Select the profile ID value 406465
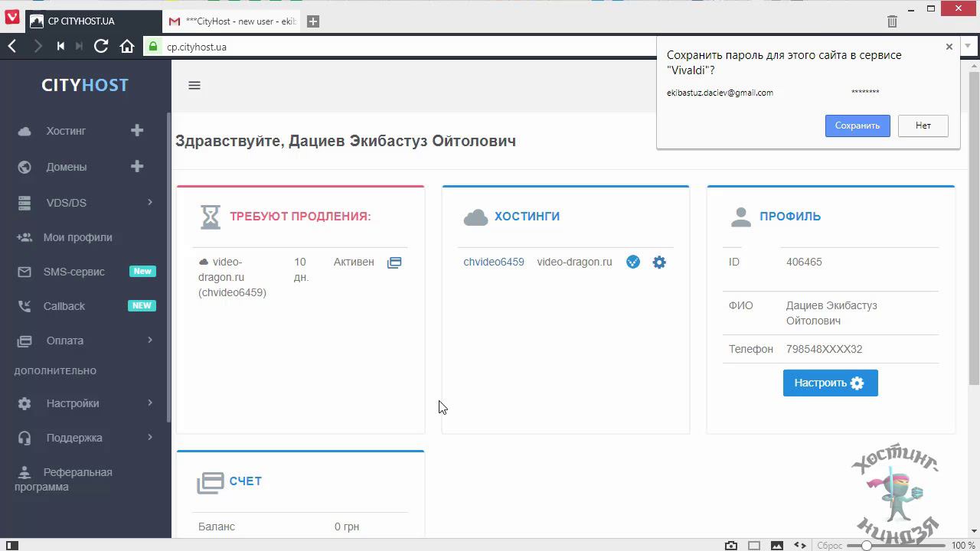This screenshot has height=551, width=980. click(804, 262)
